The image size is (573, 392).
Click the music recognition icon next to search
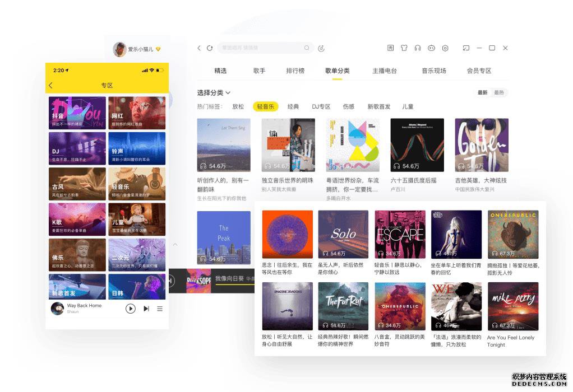(x=321, y=48)
